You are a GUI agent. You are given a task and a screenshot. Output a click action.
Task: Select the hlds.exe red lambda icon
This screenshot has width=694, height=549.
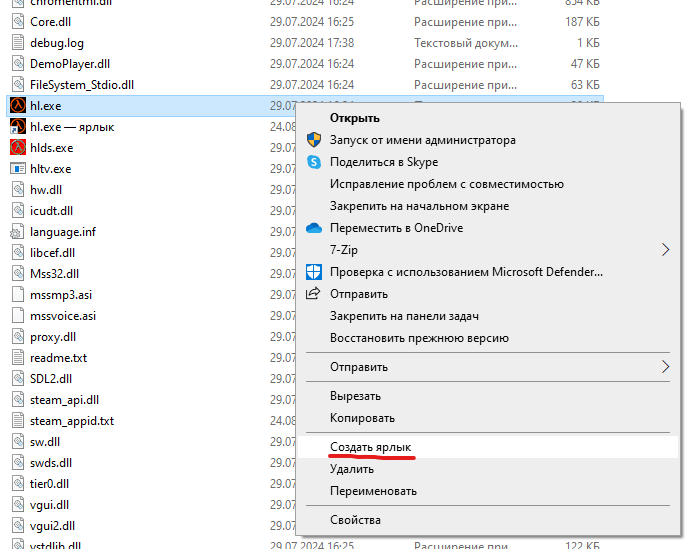(18, 147)
